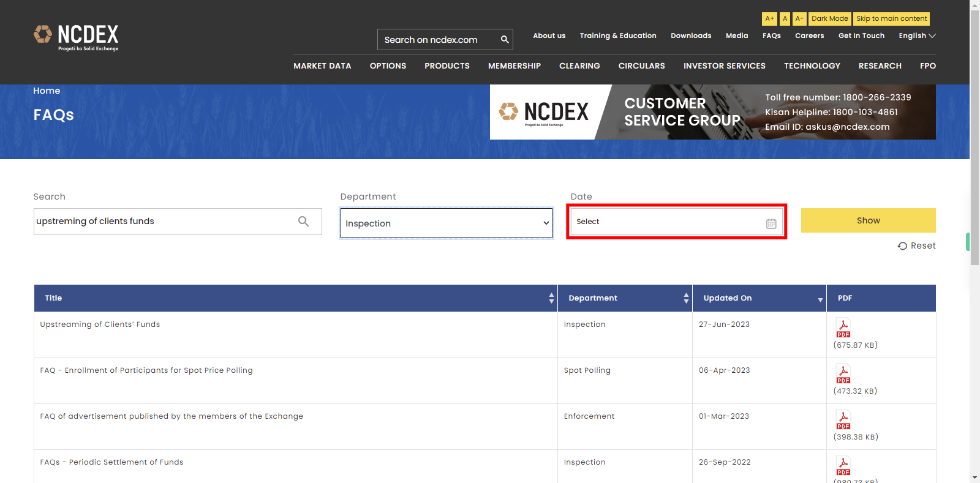Open RESEARCH menu
The width and height of the screenshot is (980, 483).
coord(880,66)
